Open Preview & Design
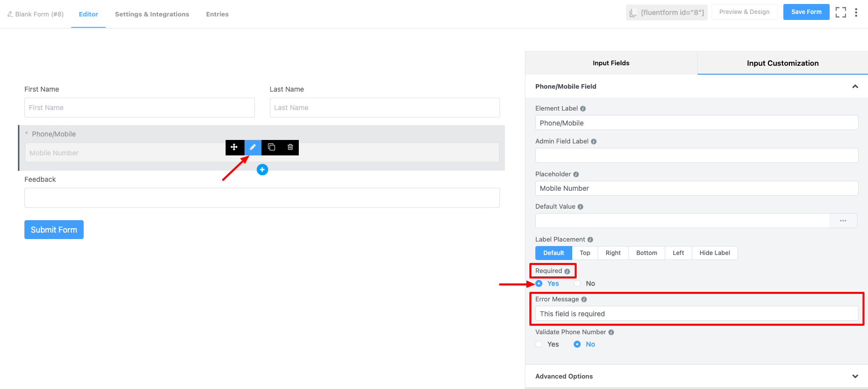 pyautogui.click(x=744, y=12)
